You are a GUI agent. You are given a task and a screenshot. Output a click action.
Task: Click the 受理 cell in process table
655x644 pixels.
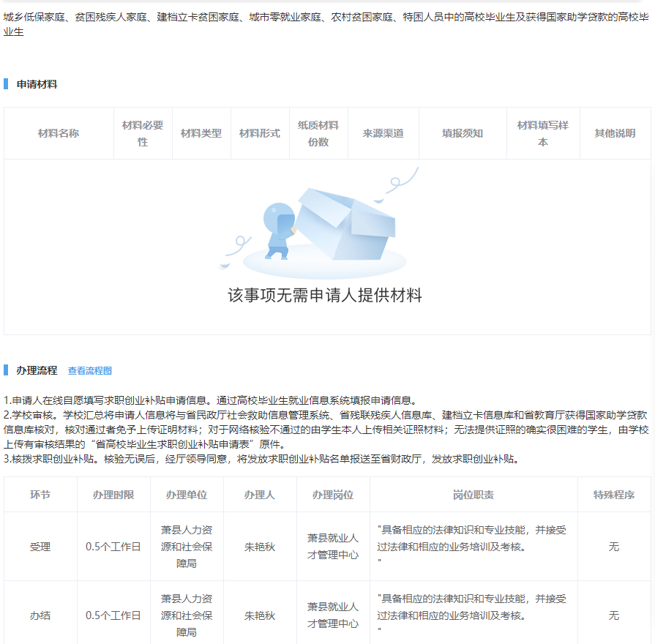pos(40,547)
